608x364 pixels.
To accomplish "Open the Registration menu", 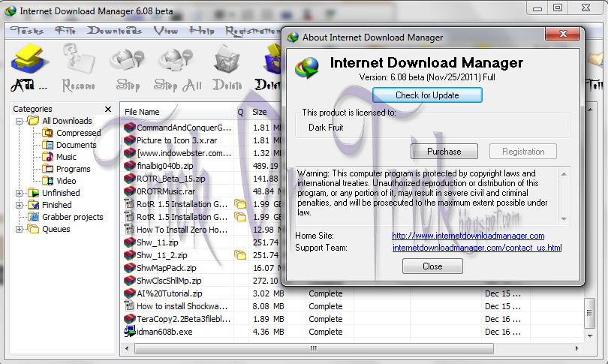I will coord(253,31).
